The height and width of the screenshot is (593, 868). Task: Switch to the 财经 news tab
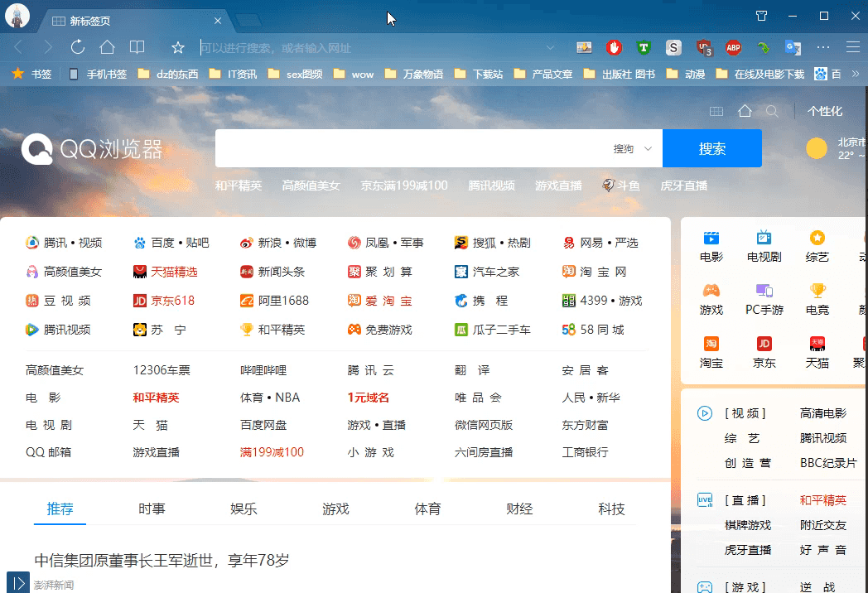(519, 509)
